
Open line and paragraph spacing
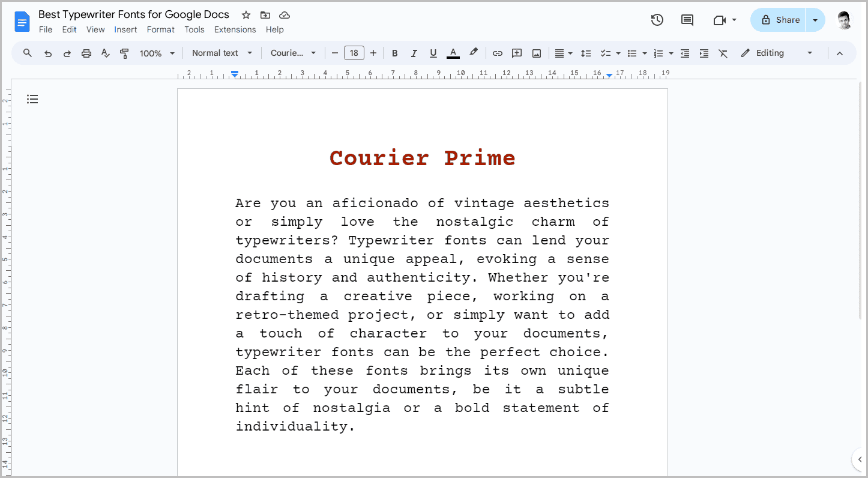(586, 53)
